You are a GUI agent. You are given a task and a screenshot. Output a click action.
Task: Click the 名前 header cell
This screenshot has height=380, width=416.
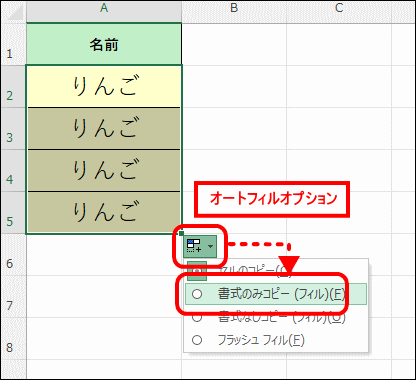click(x=104, y=44)
